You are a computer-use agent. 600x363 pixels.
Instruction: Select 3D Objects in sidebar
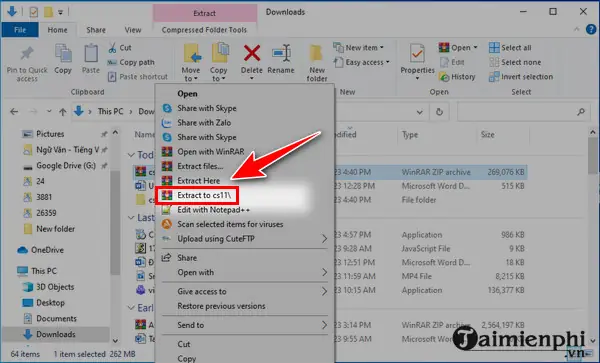click(x=55, y=287)
